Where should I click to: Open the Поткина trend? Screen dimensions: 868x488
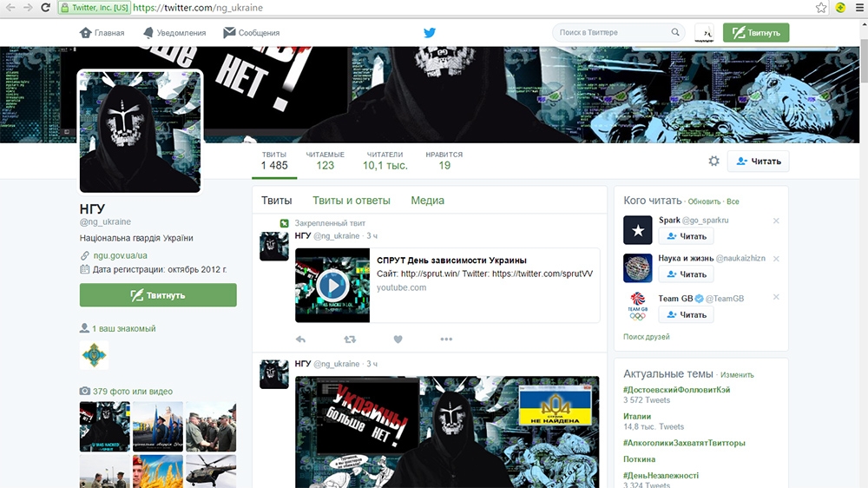pos(640,459)
